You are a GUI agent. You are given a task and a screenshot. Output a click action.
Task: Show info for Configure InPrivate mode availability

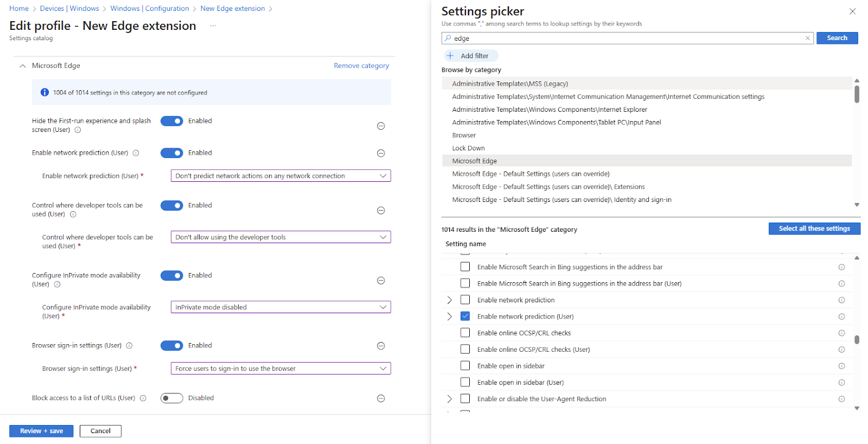[x=57, y=284]
